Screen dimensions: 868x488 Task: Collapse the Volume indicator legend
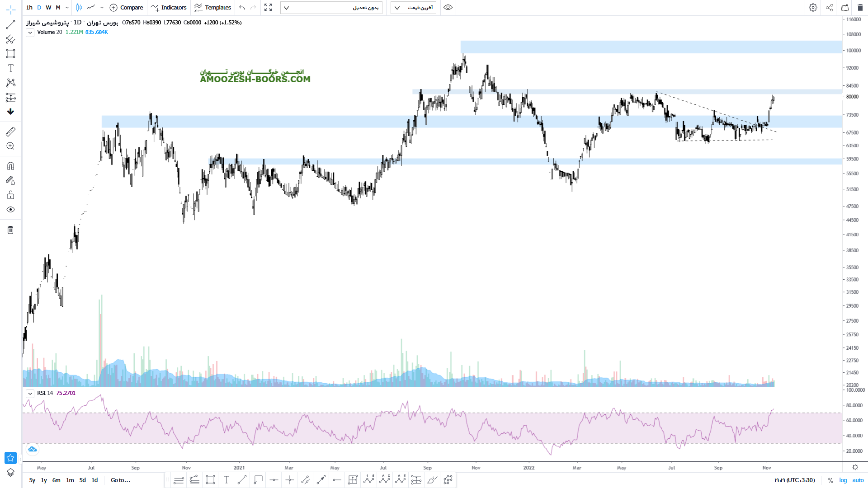(x=30, y=33)
